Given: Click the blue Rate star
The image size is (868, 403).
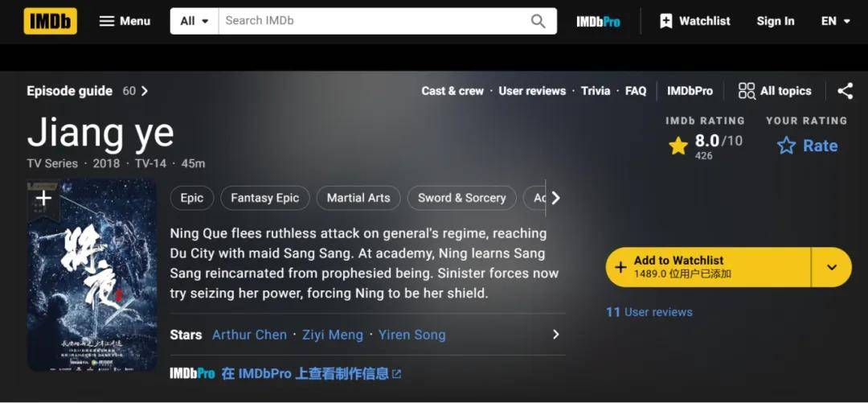Looking at the screenshot, I should (x=786, y=146).
